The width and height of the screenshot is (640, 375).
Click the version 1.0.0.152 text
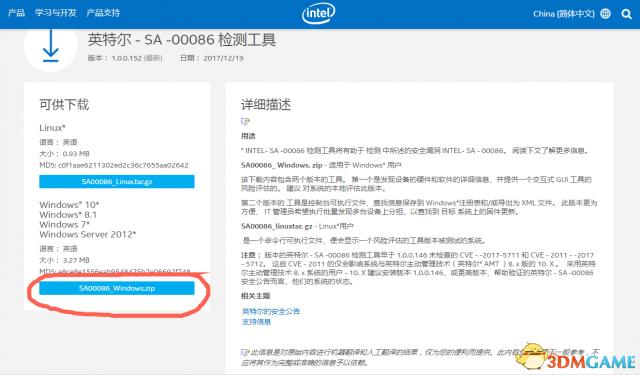click(125, 58)
